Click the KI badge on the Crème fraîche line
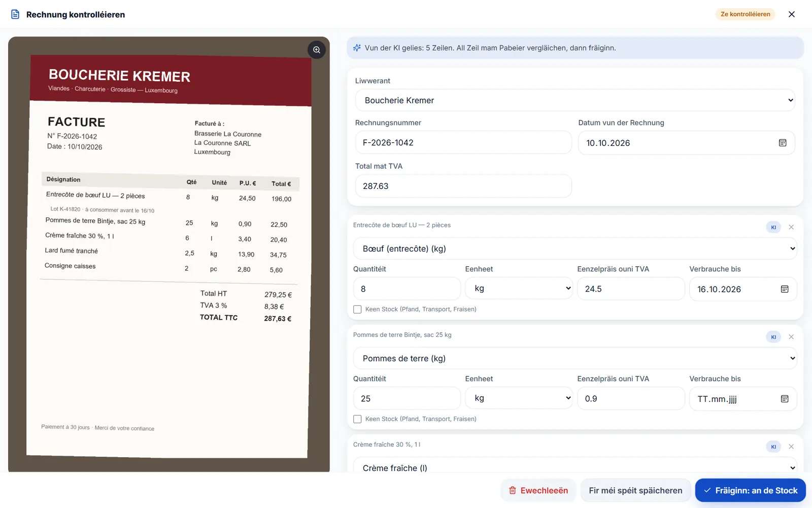 coord(773,447)
